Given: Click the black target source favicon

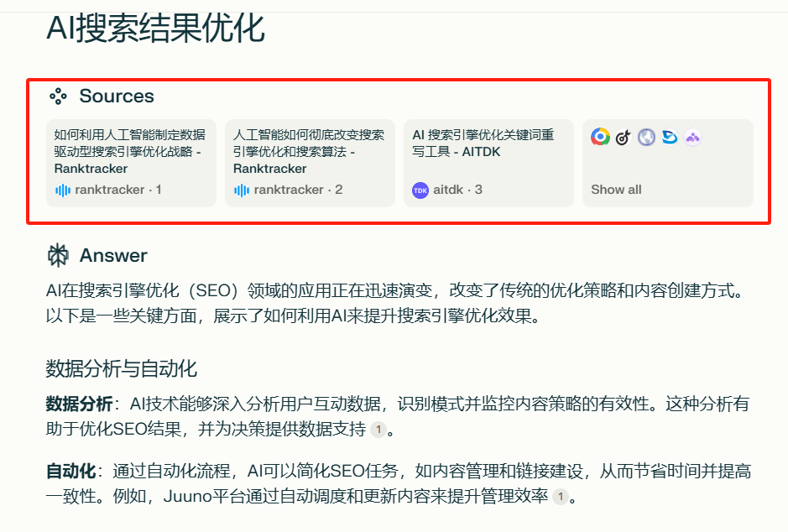Looking at the screenshot, I should coord(624,137).
